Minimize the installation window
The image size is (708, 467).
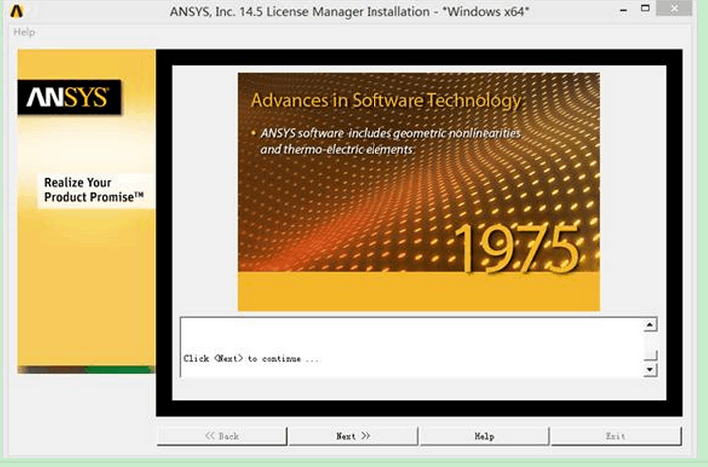point(624,9)
